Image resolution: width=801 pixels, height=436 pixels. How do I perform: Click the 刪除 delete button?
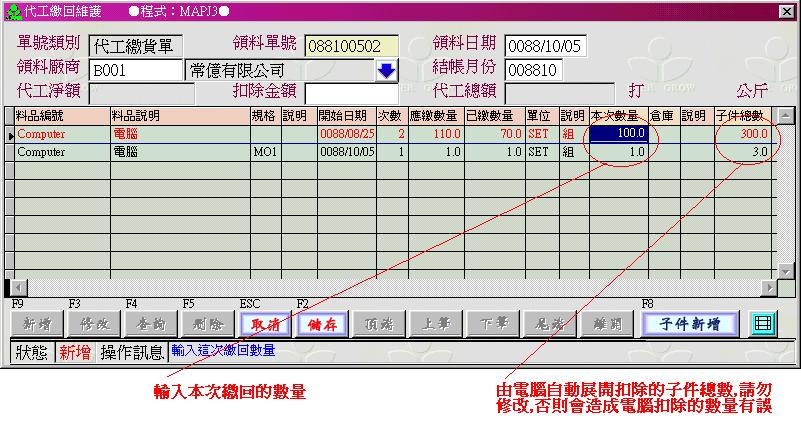pos(206,324)
